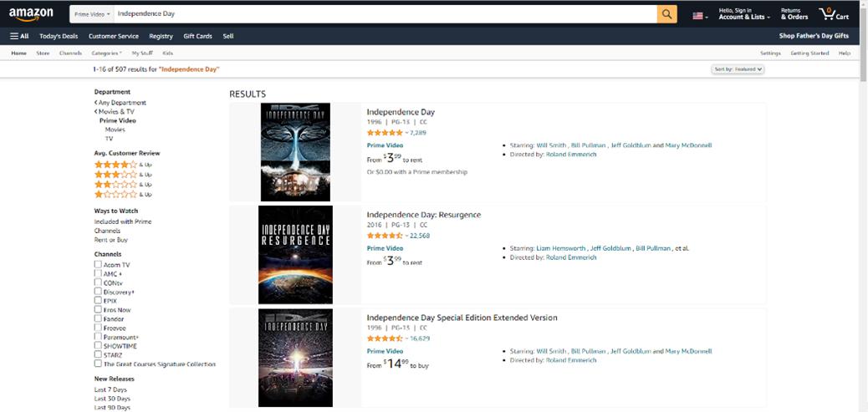Open the Home tab in Prime Video nav
The image size is (868, 412).
tap(19, 53)
